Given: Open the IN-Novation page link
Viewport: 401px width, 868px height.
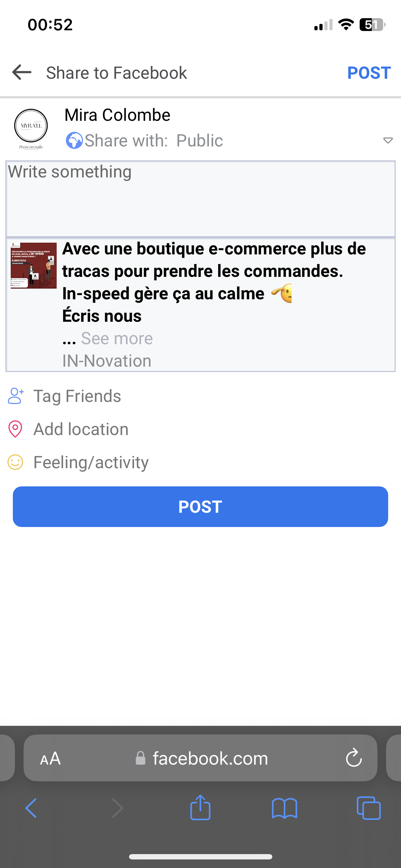Looking at the screenshot, I should (107, 361).
